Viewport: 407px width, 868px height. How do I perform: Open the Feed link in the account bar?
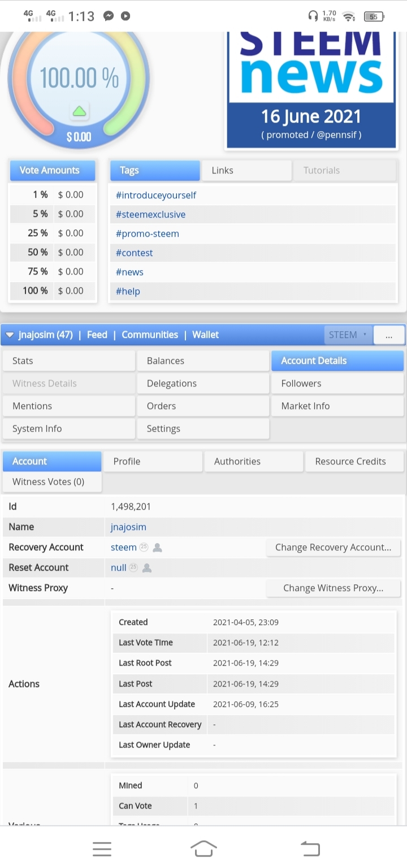tap(97, 335)
